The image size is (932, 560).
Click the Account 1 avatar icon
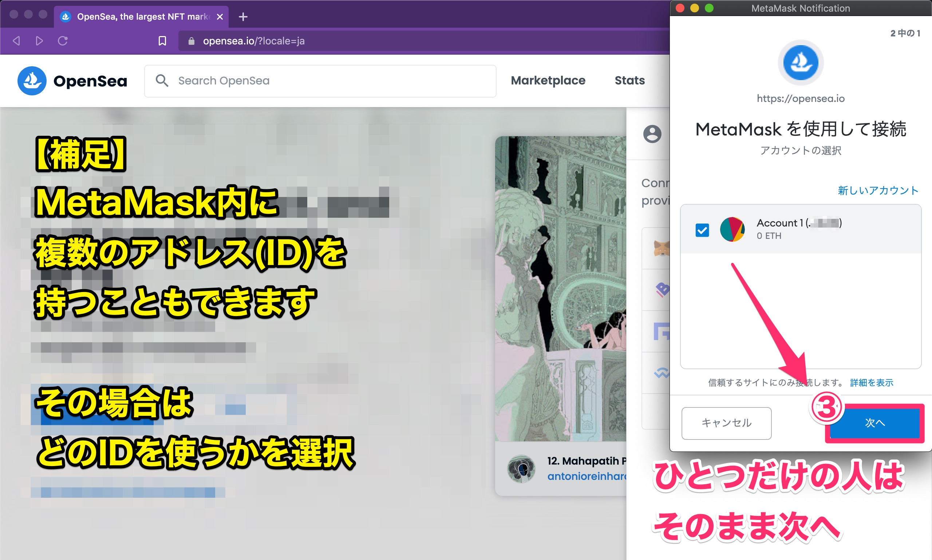pyautogui.click(x=732, y=229)
